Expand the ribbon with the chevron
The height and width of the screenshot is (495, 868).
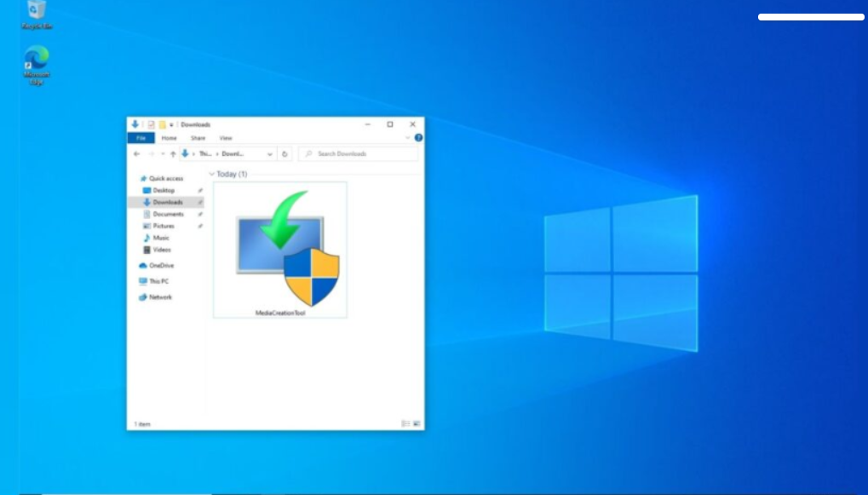pyautogui.click(x=406, y=138)
